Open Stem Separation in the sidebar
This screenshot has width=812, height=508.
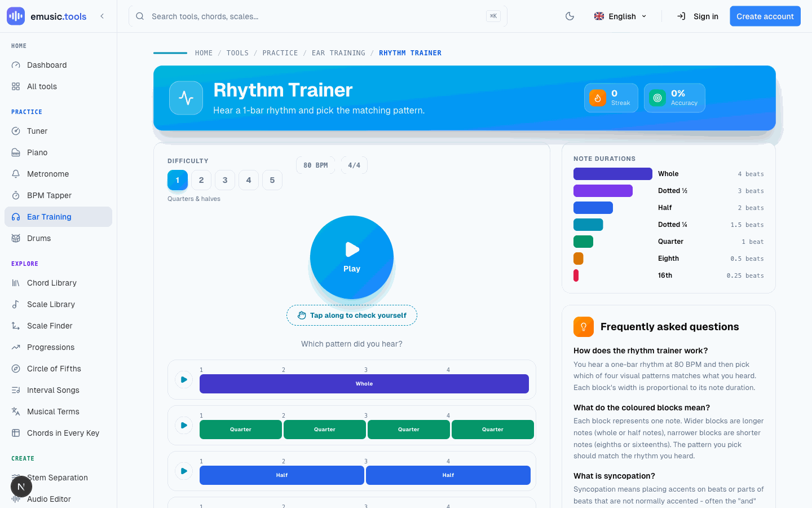(58, 478)
